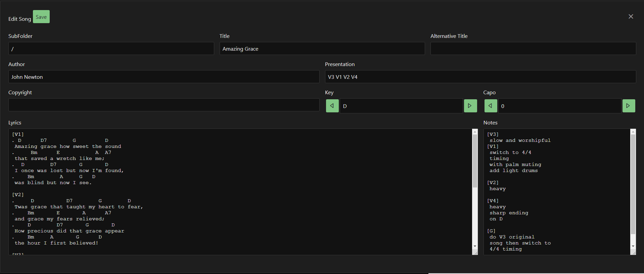Click the Notes scrollbar down arrow

(633, 246)
